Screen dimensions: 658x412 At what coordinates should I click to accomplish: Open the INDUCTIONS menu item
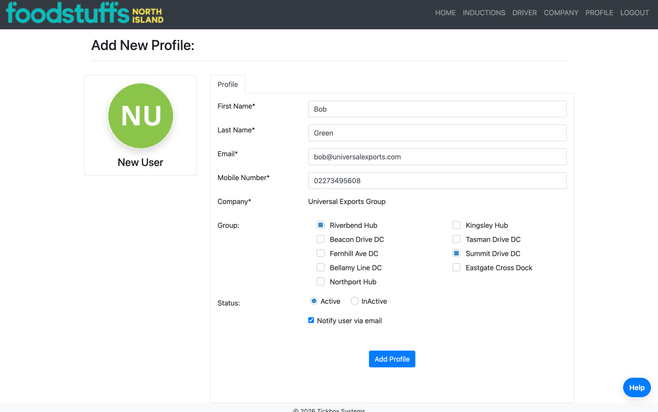tap(484, 13)
